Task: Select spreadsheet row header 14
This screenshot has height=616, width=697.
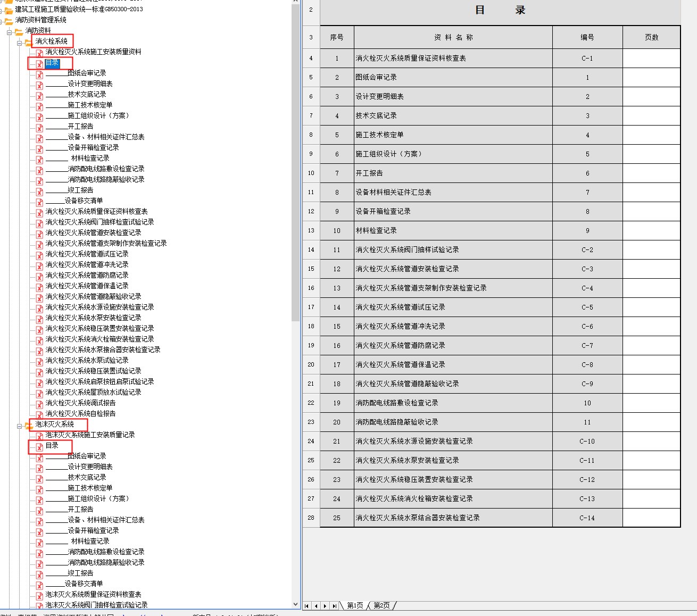Action: (x=311, y=250)
